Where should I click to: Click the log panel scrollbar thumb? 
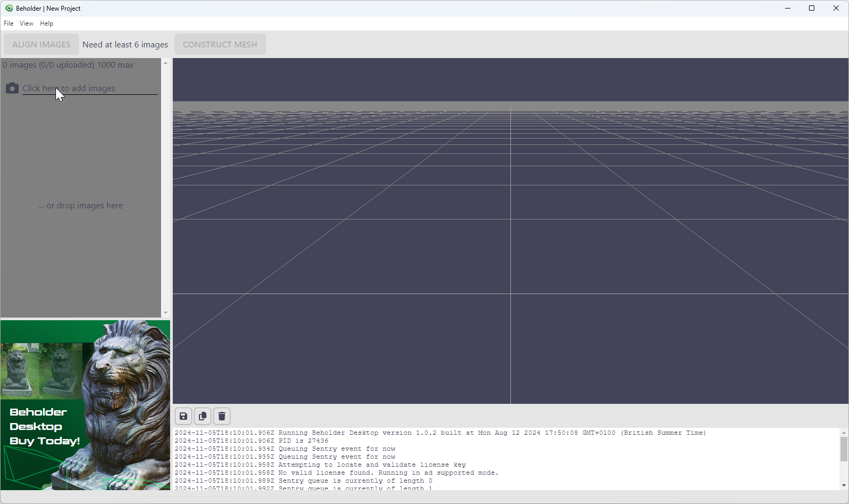[x=844, y=449]
